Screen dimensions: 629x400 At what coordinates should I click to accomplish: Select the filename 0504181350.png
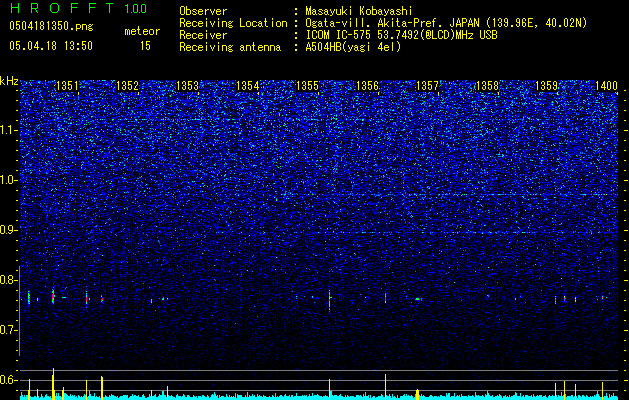tap(51, 26)
